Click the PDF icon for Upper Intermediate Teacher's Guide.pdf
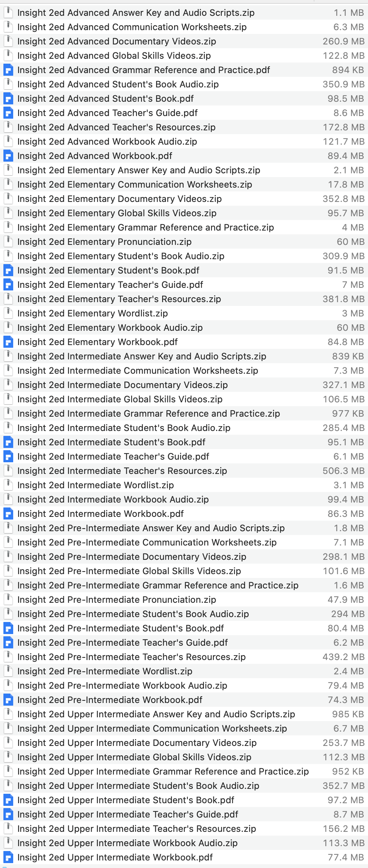This screenshot has width=368, height=868. (x=8, y=814)
